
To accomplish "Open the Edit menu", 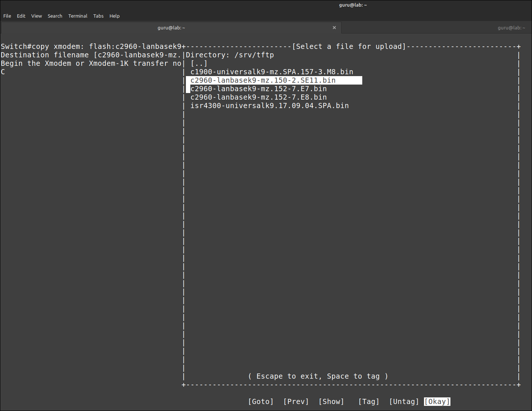I will click(21, 16).
